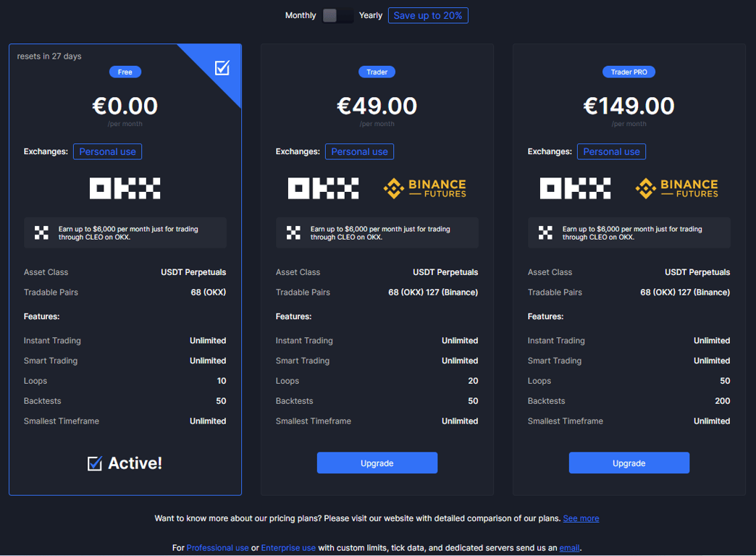Click Instant Trading label in Free plan
The width and height of the screenshot is (756, 556).
pos(52,341)
